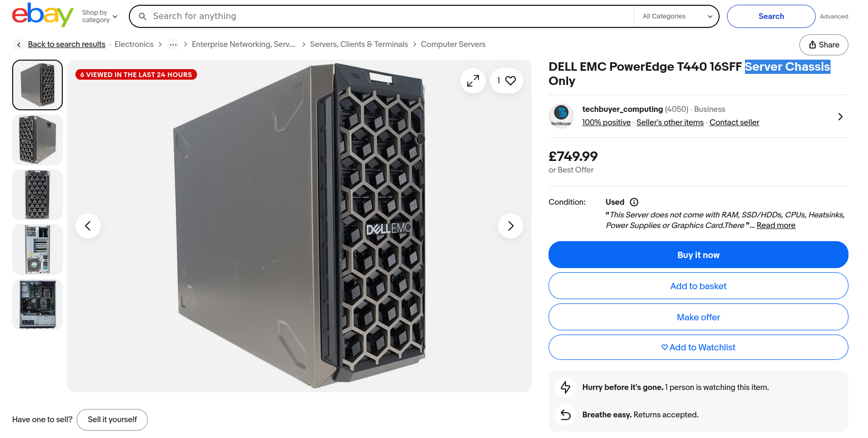Image resolution: width=868 pixels, height=438 pixels.
Task: Click the main server product image
Action: click(x=299, y=226)
